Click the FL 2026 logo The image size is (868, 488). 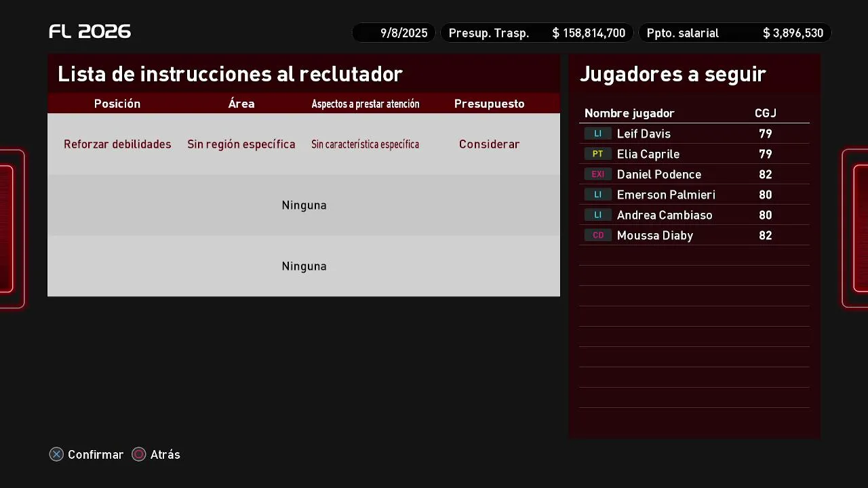tap(90, 32)
